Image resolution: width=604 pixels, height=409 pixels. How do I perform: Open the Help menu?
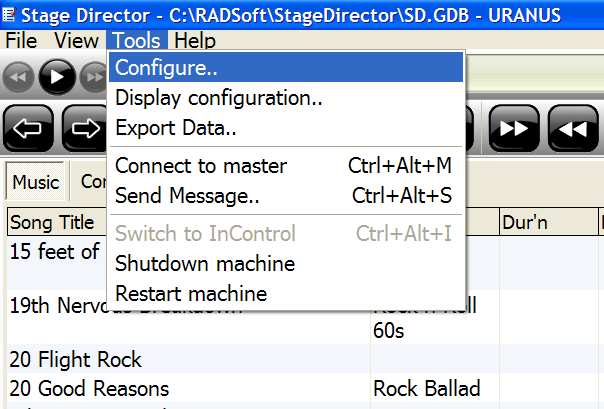(195, 40)
